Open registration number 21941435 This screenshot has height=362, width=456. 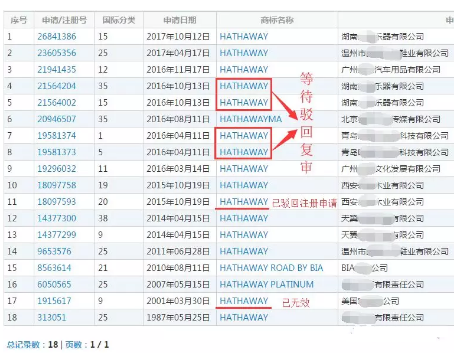click(x=57, y=69)
